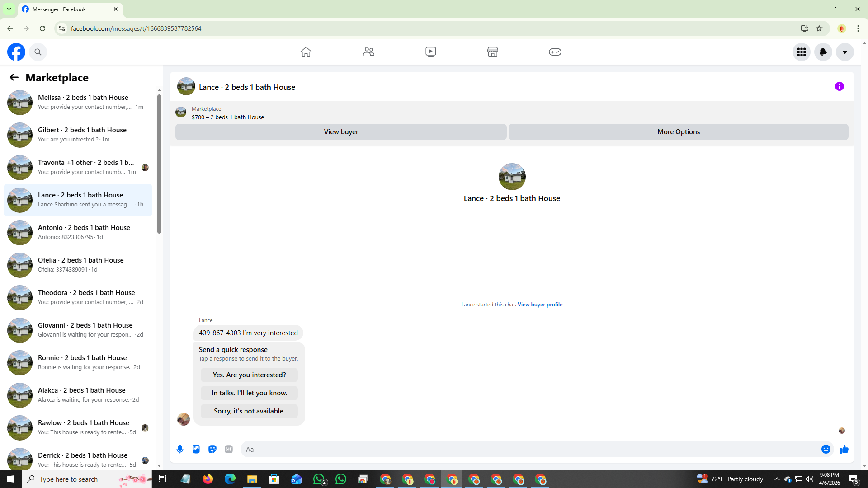Image resolution: width=868 pixels, height=488 pixels.
Task: Go to the Home feed icon
Action: [x=306, y=52]
